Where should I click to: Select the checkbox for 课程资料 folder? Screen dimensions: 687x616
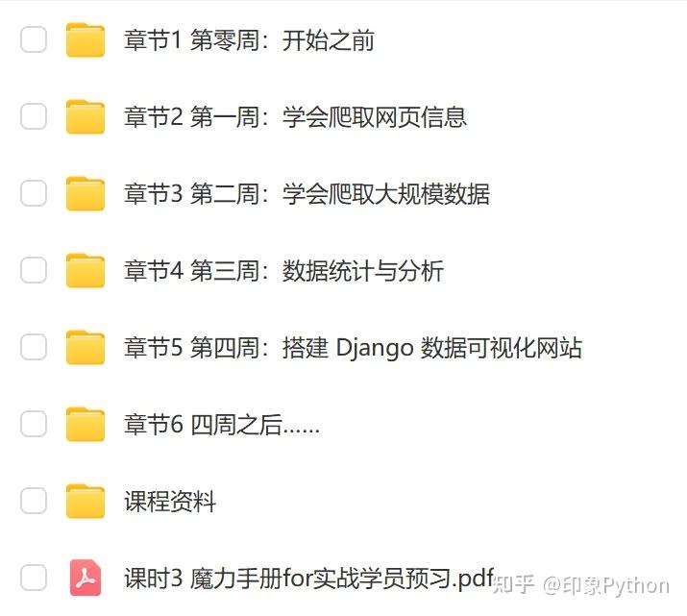tap(34, 502)
